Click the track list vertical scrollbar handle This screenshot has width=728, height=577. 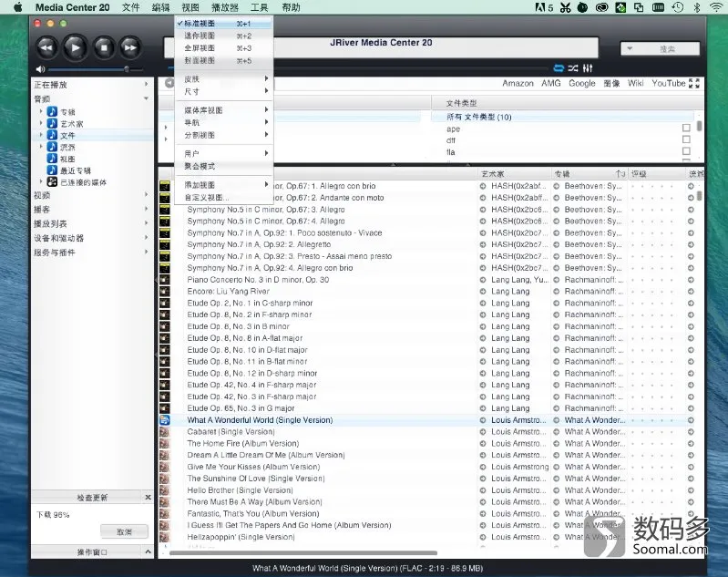point(699,196)
